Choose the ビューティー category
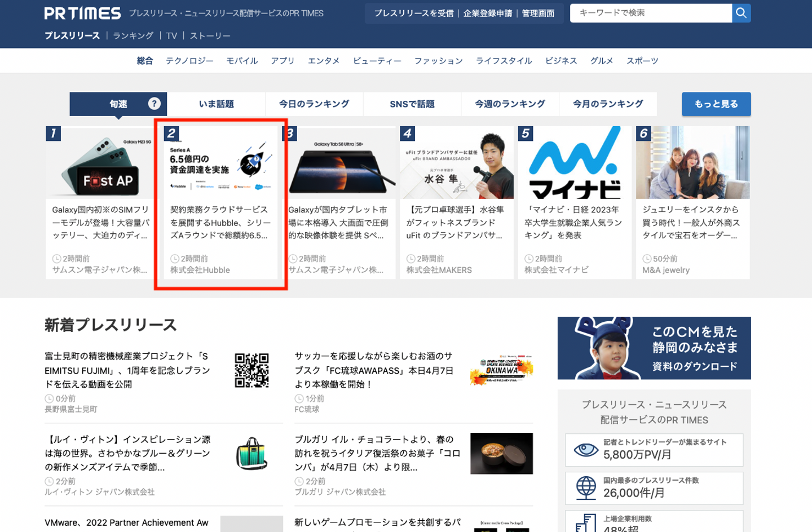Image resolution: width=812 pixels, height=532 pixels. pos(377,61)
